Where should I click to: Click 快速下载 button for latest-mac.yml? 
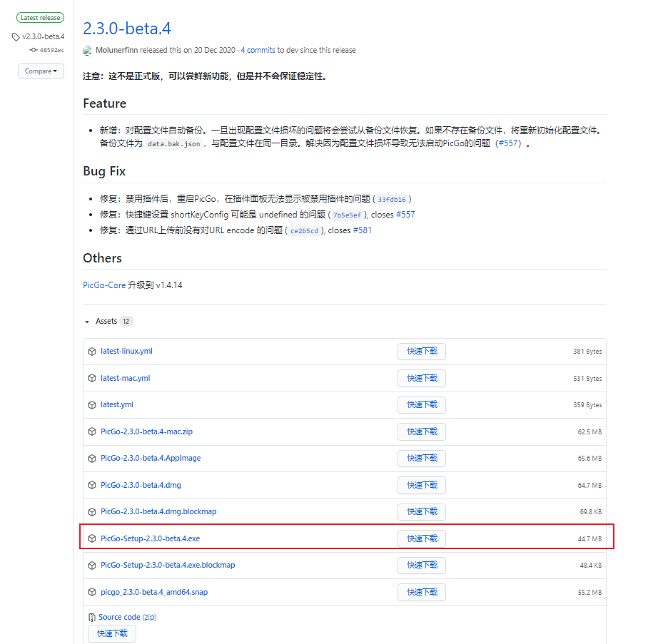point(422,378)
